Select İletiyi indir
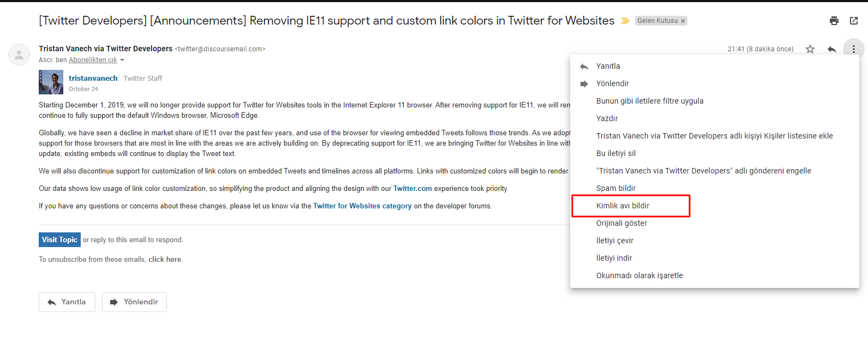Viewport: 868px width, 342px height. 715,258
